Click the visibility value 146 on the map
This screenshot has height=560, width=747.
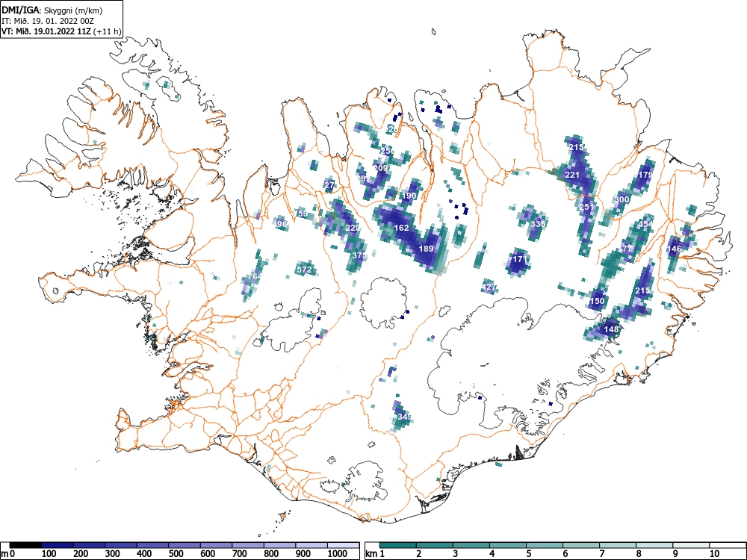point(674,249)
